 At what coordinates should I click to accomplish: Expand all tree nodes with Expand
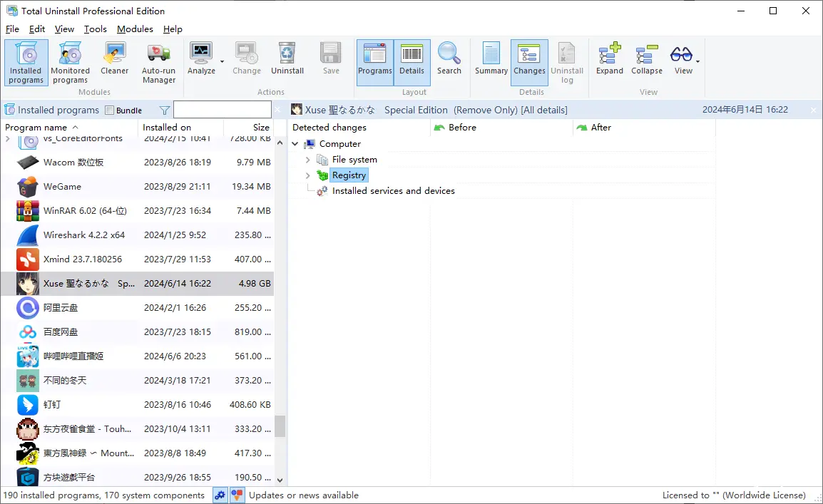(x=609, y=58)
